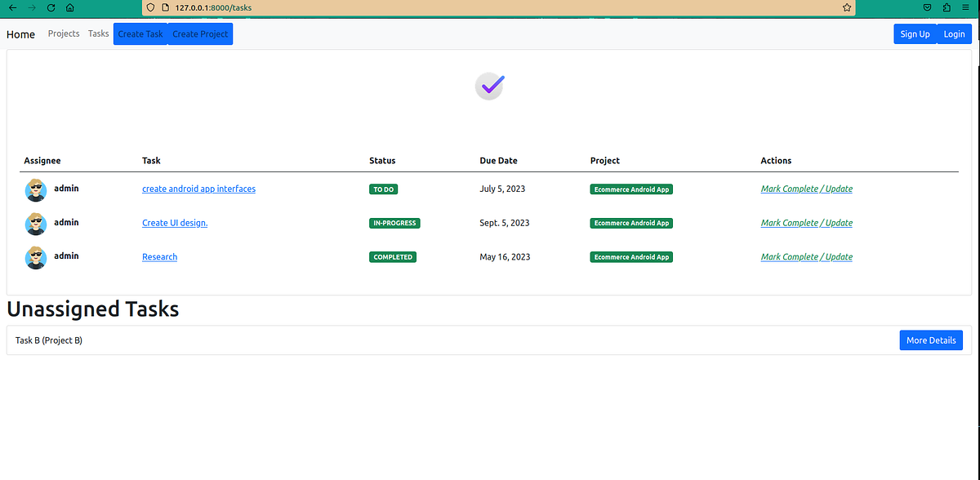Click the Sign Up button
980x480 pixels.
[x=915, y=33]
